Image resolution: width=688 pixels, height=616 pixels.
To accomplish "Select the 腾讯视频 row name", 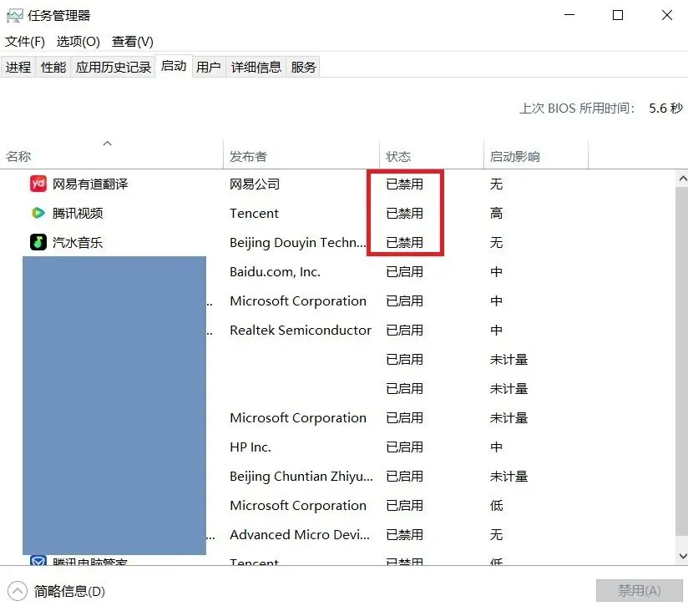I will (x=78, y=213).
